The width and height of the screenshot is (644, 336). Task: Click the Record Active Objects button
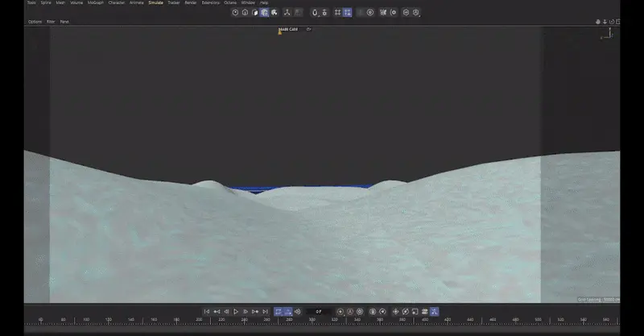tap(340, 311)
